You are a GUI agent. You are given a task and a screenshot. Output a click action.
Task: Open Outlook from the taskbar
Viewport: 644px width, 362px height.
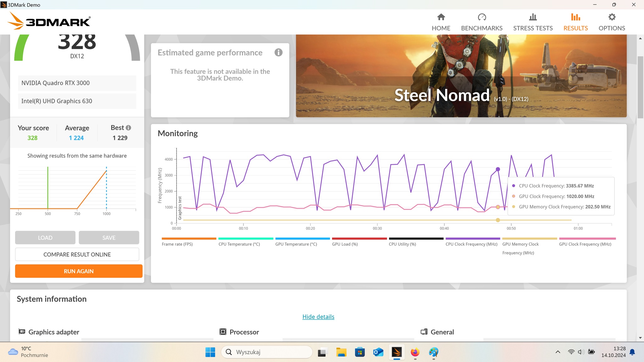click(x=378, y=352)
